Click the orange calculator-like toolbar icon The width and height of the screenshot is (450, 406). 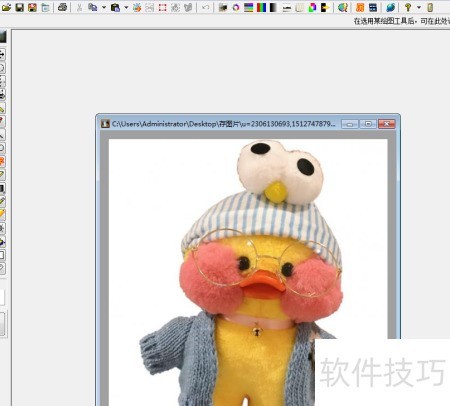coord(360,7)
